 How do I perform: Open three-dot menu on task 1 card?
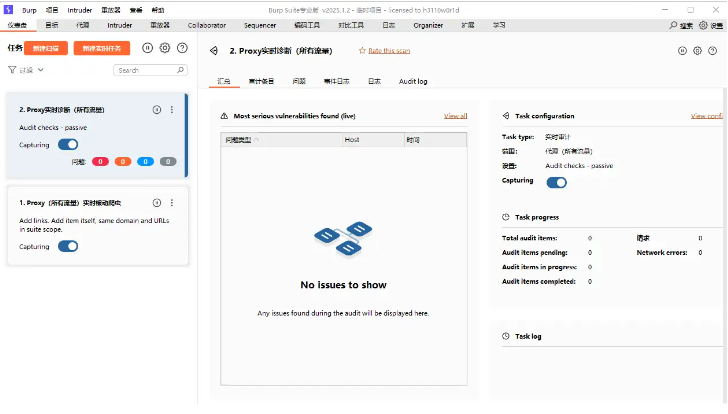(x=172, y=203)
